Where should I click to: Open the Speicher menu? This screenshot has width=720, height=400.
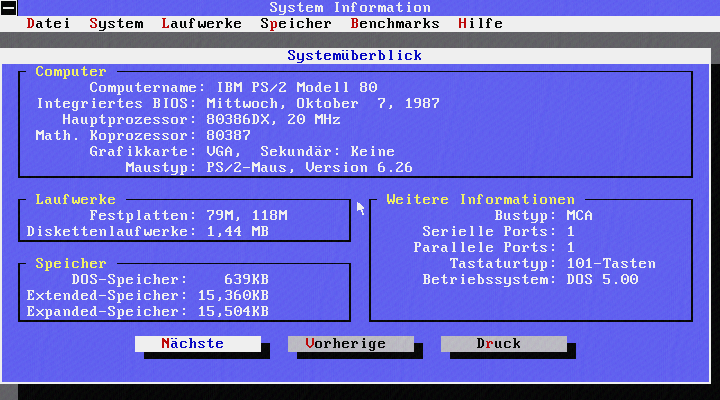tap(296, 23)
